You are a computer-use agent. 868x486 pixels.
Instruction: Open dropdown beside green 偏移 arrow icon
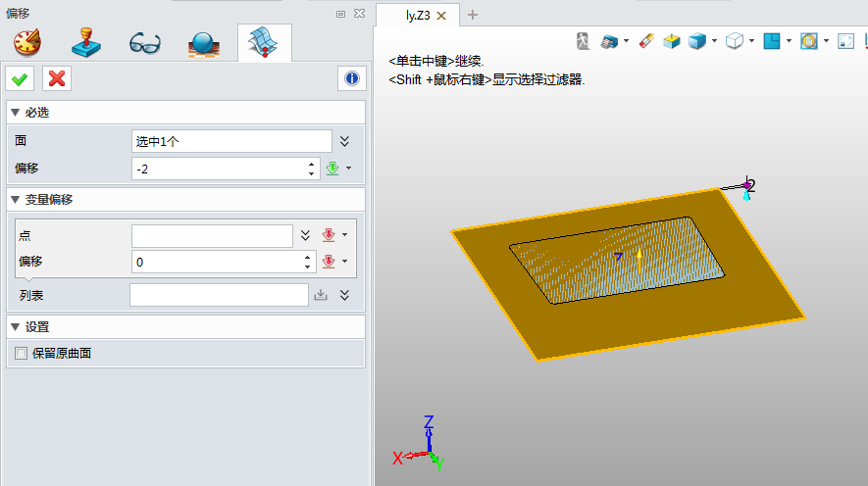pyautogui.click(x=348, y=169)
